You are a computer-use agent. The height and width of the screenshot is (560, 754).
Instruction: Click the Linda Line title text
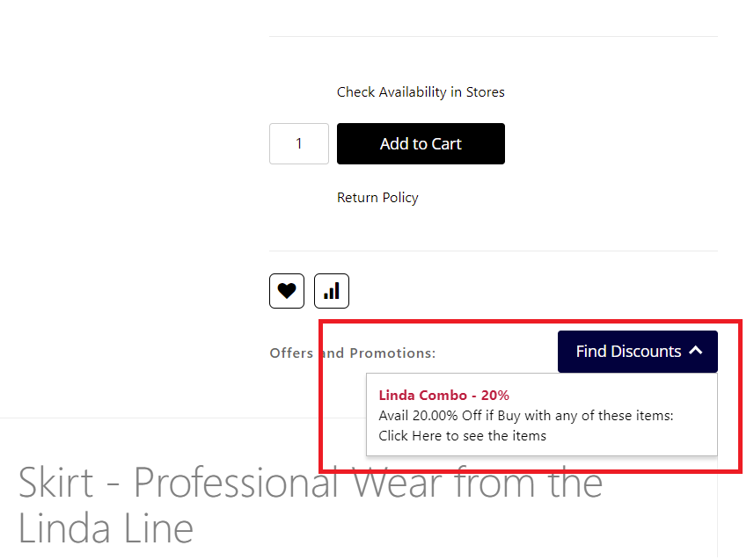click(106, 529)
